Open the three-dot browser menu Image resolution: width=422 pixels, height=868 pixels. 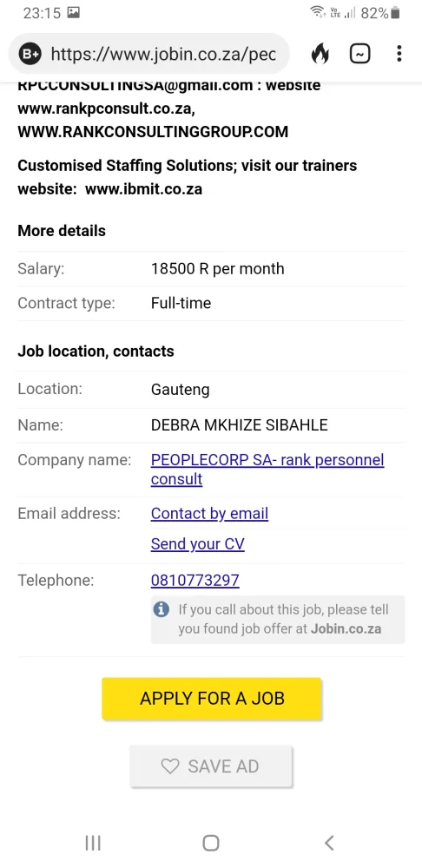coord(399,54)
